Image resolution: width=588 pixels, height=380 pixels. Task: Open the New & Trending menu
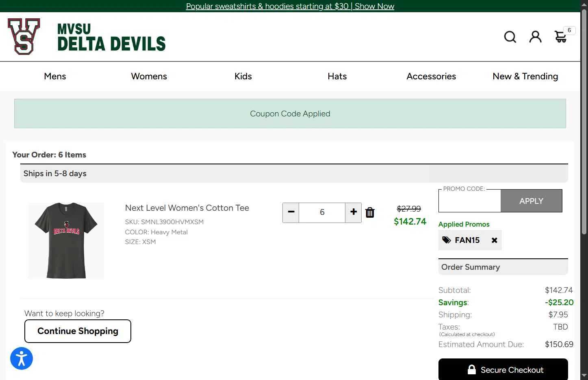[525, 76]
